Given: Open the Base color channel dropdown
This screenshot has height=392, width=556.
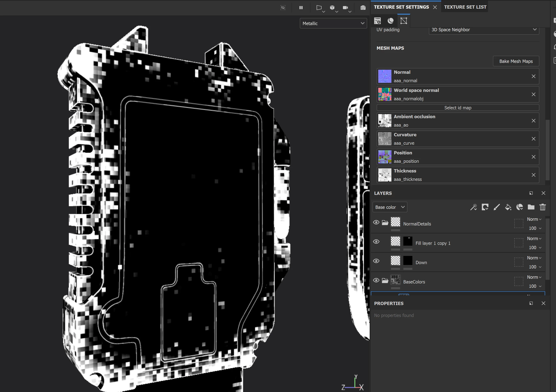Looking at the screenshot, I should 390,207.
